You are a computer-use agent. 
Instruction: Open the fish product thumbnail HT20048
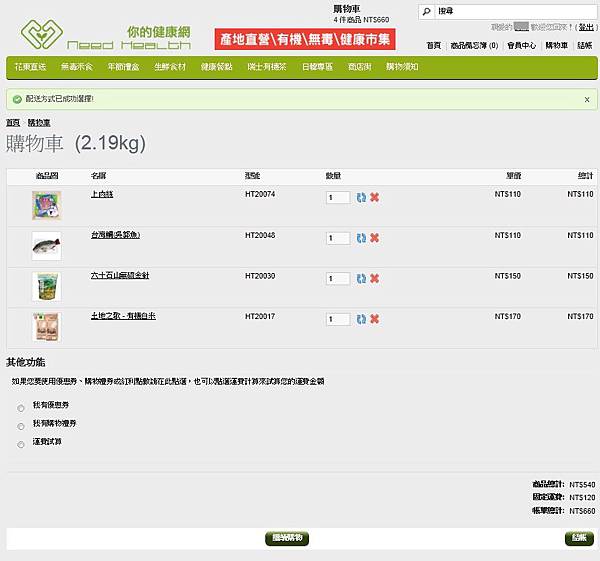point(46,246)
